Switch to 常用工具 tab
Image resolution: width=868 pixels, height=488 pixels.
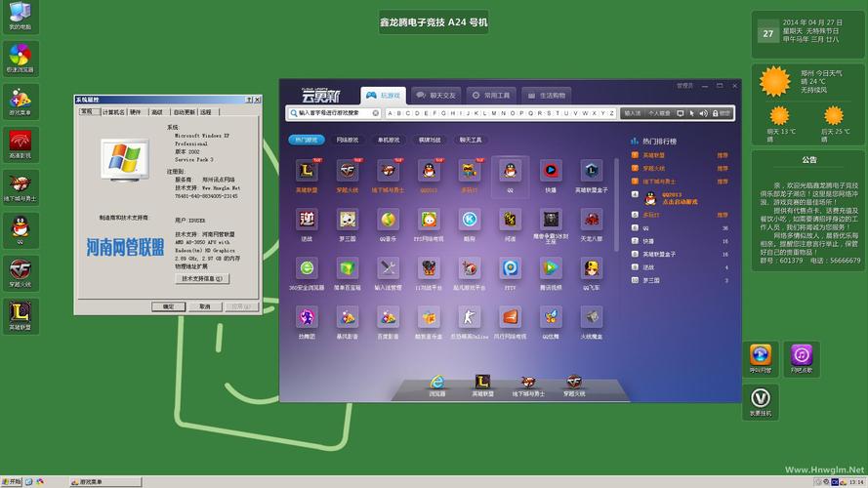tap(491, 96)
